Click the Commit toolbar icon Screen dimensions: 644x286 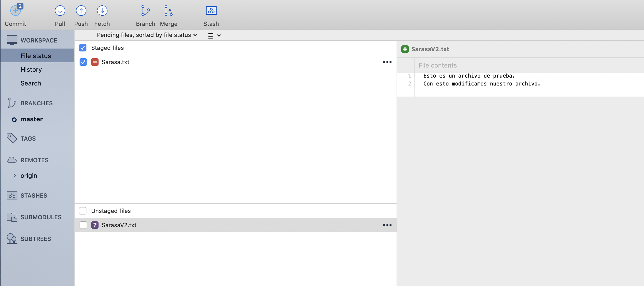click(15, 11)
